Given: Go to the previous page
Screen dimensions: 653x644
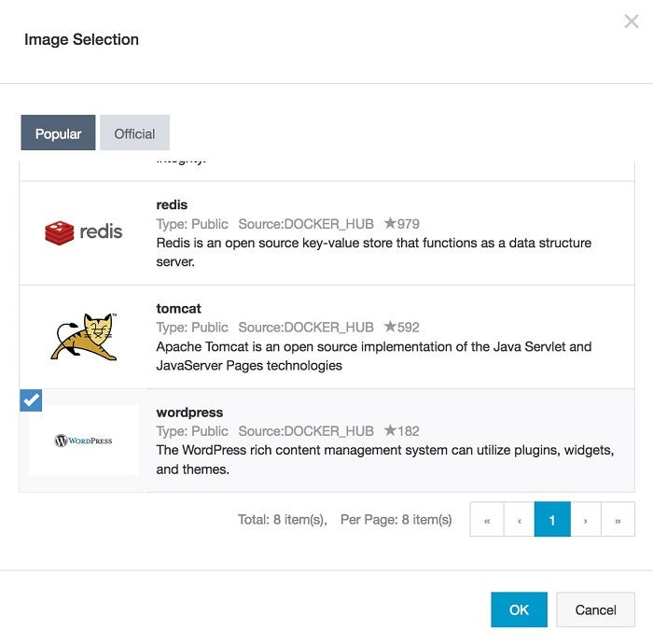Looking at the screenshot, I should click(x=520, y=520).
